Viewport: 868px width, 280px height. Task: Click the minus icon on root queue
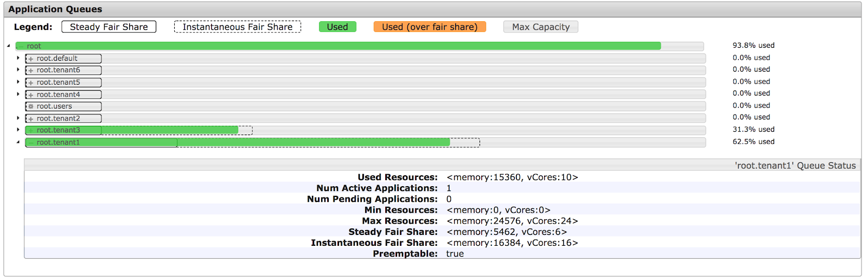21,46
